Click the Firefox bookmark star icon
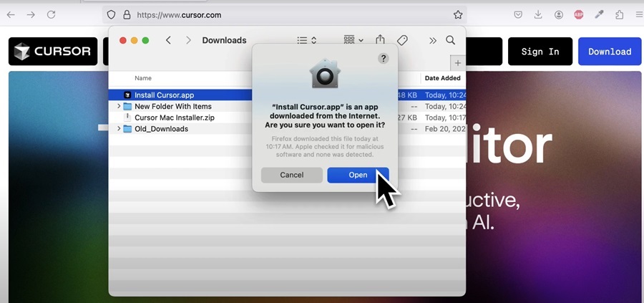The width and height of the screenshot is (644, 303). (x=458, y=15)
